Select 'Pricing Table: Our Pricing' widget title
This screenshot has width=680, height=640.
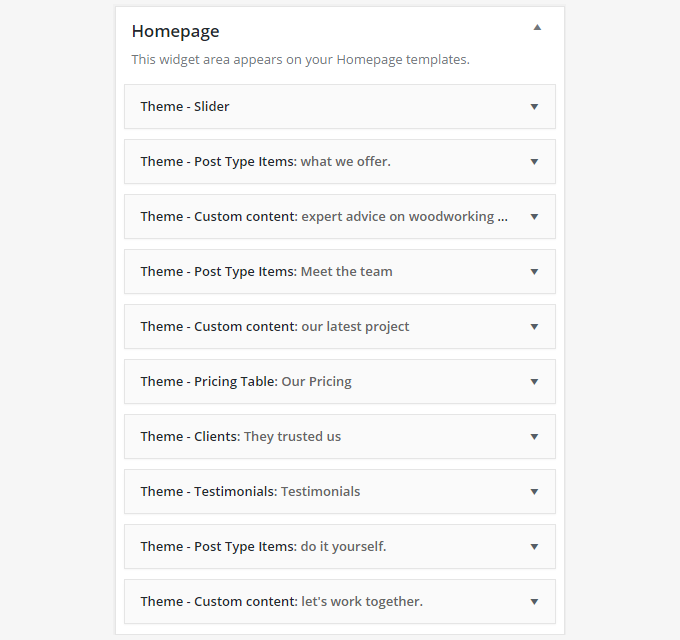coord(246,382)
